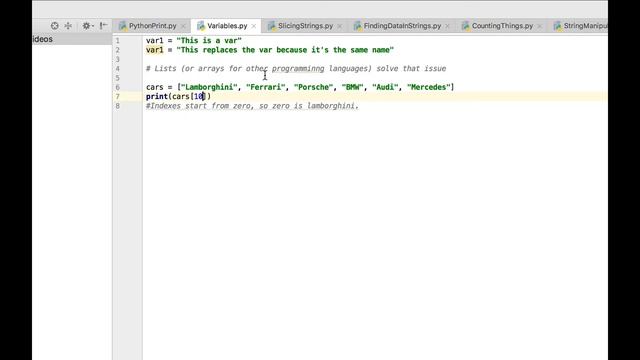Close the SlicingStrings.py tab
Image resolution: width=640 pixels, height=360 pixels.
[x=340, y=26]
